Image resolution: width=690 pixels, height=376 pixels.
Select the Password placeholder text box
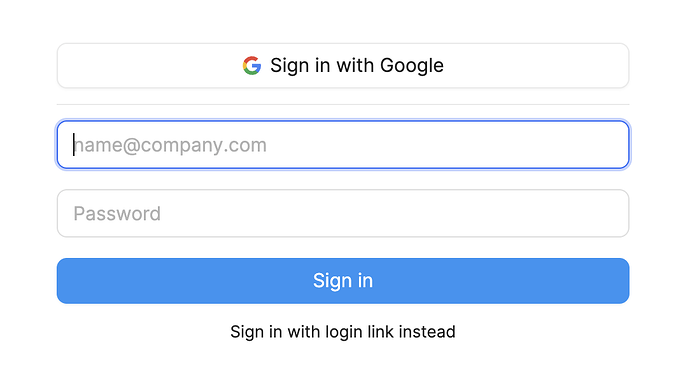tap(343, 214)
